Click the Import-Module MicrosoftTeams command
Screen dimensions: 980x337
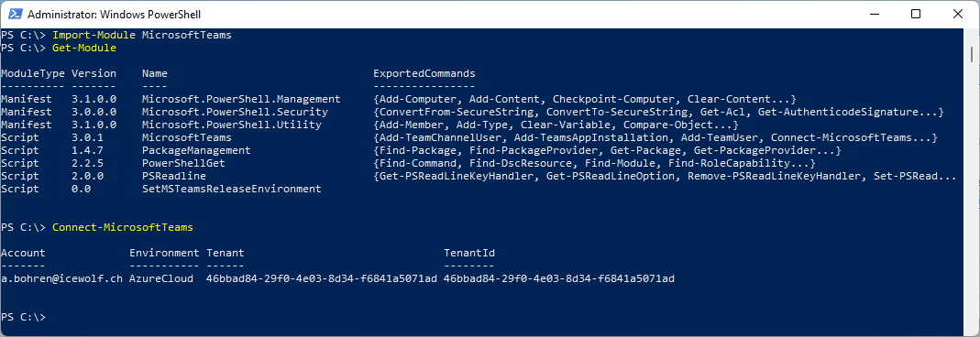[142, 35]
